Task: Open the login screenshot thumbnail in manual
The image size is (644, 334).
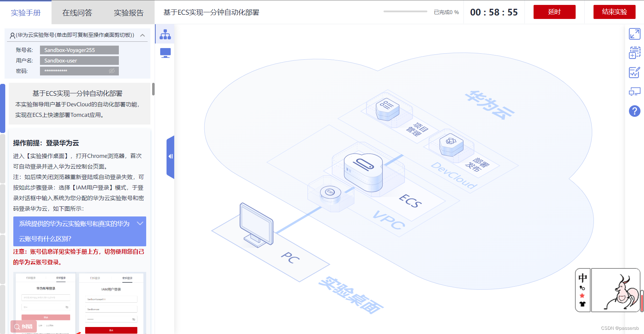Action: pyautogui.click(x=80, y=303)
